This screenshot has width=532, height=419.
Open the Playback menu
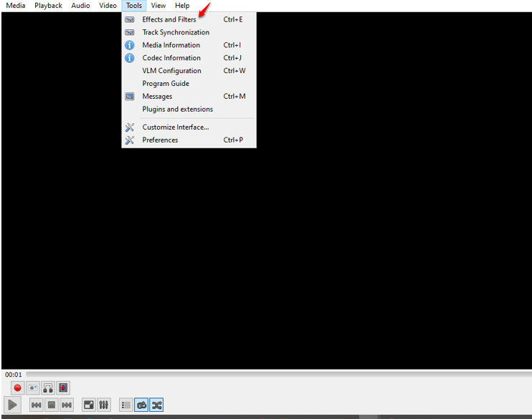point(48,6)
